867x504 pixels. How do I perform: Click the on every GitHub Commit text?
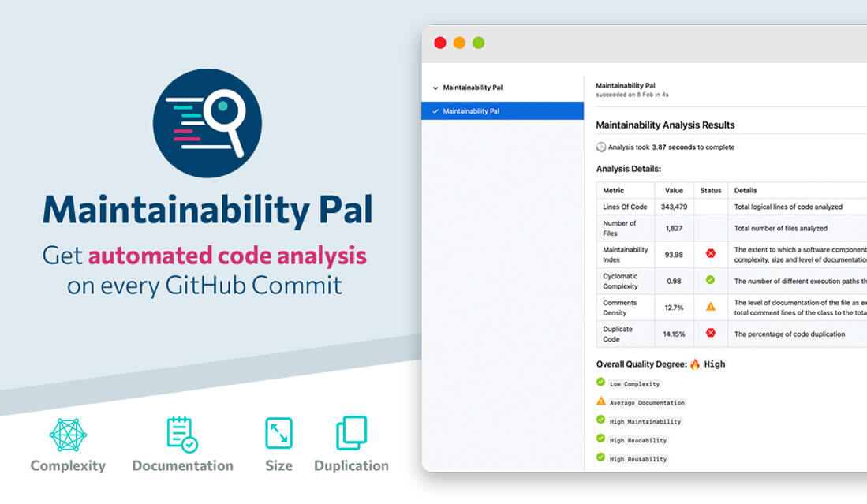pyautogui.click(x=204, y=286)
